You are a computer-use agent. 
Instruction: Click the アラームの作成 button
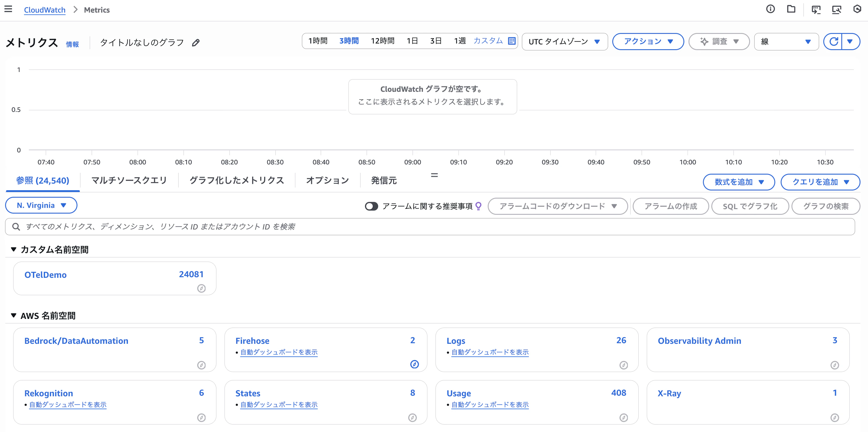671,206
